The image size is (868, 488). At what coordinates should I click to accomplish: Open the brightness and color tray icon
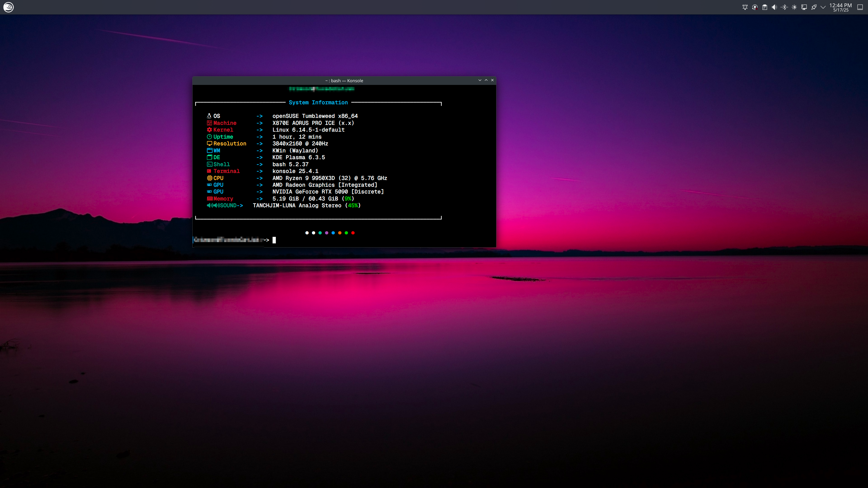click(794, 7)
